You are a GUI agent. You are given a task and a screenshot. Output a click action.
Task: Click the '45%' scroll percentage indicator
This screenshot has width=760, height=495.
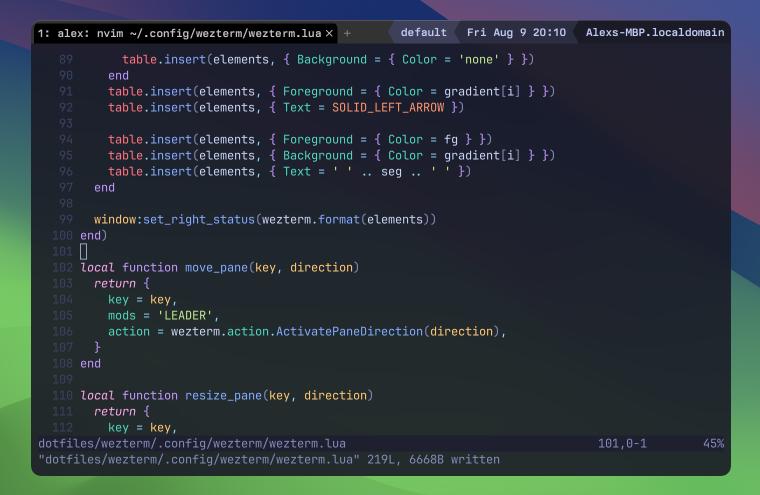[x=713, y=444]
